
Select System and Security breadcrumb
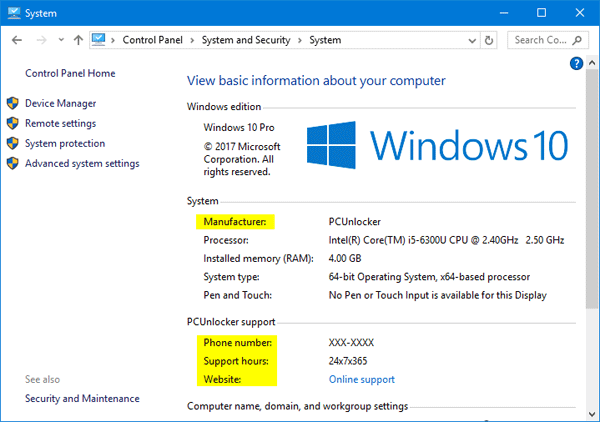pos(248,40)
